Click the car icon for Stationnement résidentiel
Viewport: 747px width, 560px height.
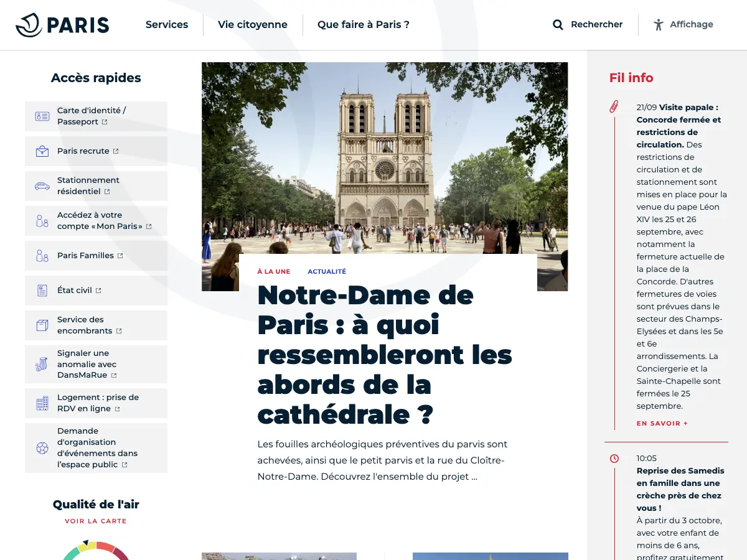(x=42, y=186)
